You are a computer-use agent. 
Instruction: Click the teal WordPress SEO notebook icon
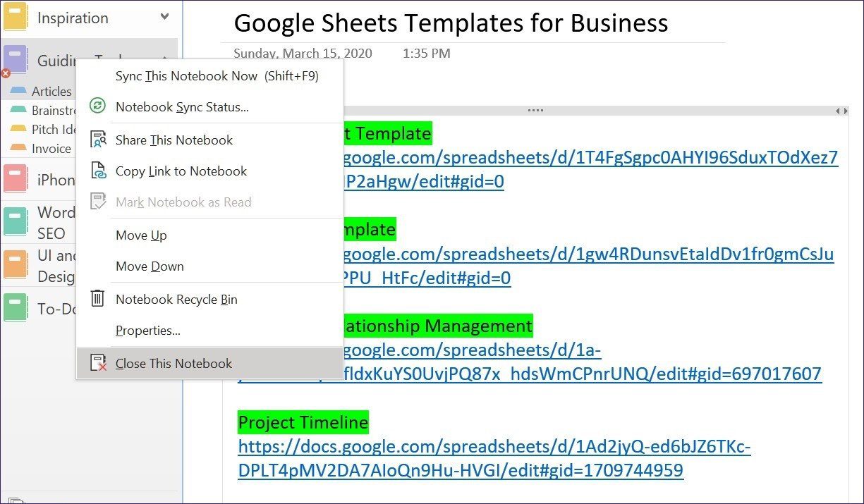[x=15, y=221]
